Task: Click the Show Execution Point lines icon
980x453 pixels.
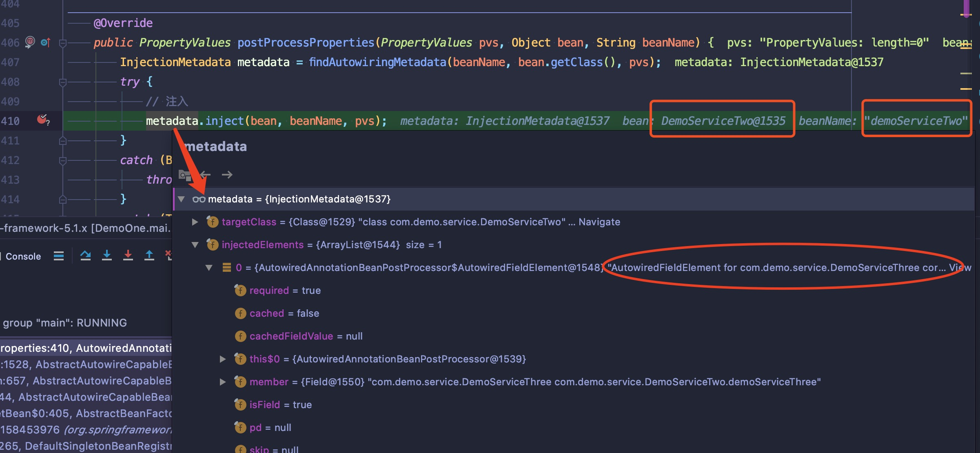Action: tap(59, 256)
